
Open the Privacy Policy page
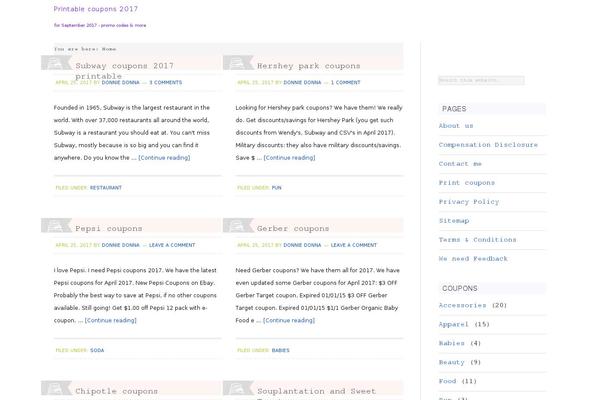pyautogui.click(x=469, y=202)
